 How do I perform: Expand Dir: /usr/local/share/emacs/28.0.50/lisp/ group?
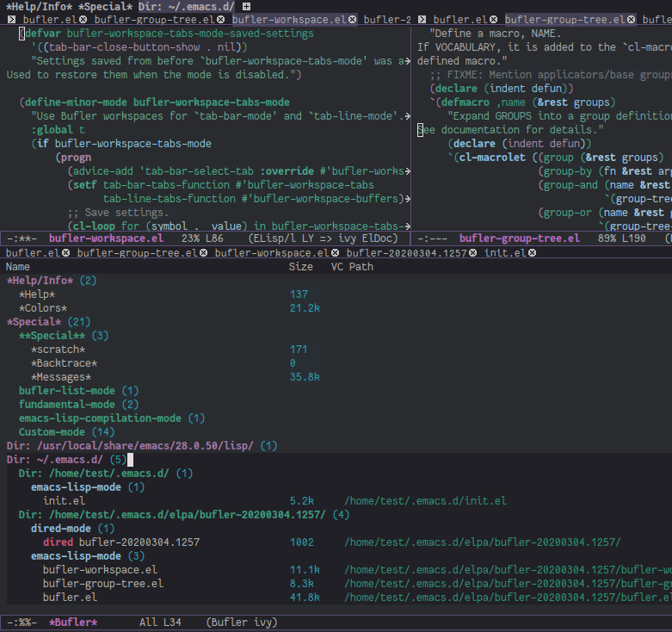(142, 446)
